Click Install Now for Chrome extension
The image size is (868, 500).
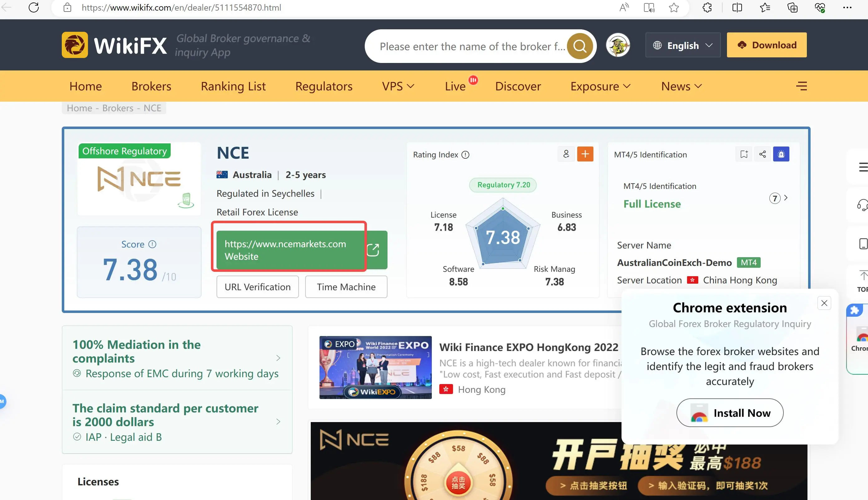click(730, 413)
